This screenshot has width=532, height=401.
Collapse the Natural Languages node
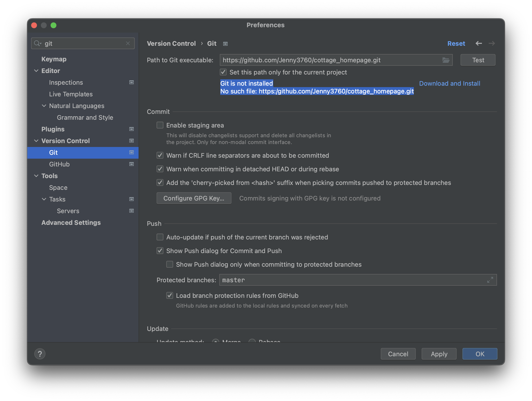(44, 106)
